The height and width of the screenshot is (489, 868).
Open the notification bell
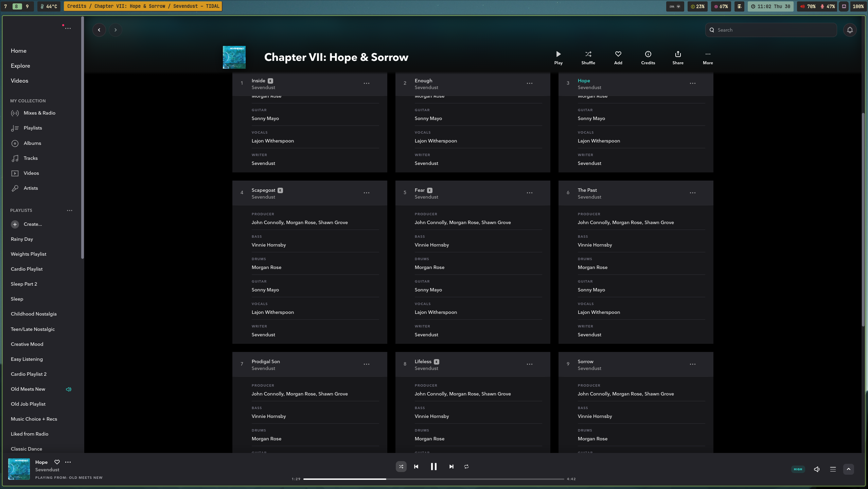(x=849, y=30)
